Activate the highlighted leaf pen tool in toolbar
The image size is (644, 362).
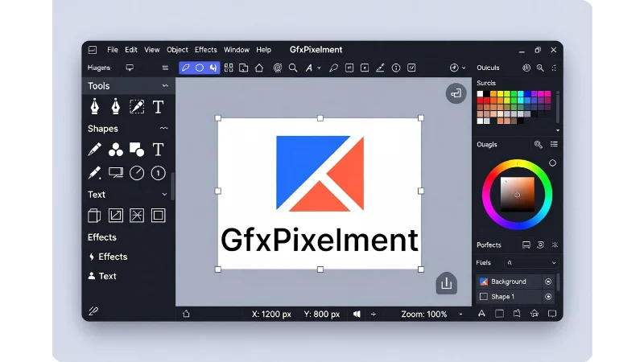click(186, 68)
